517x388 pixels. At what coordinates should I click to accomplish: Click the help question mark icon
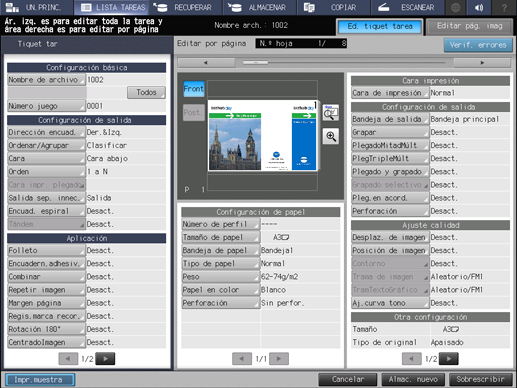point(504,7)
